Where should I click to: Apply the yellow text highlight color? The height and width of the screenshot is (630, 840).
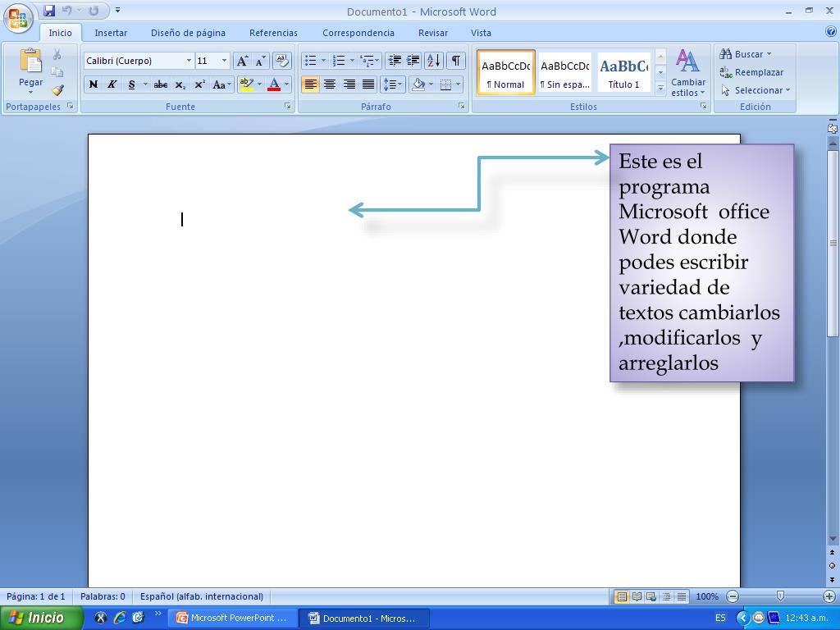[x=246, y=84]
